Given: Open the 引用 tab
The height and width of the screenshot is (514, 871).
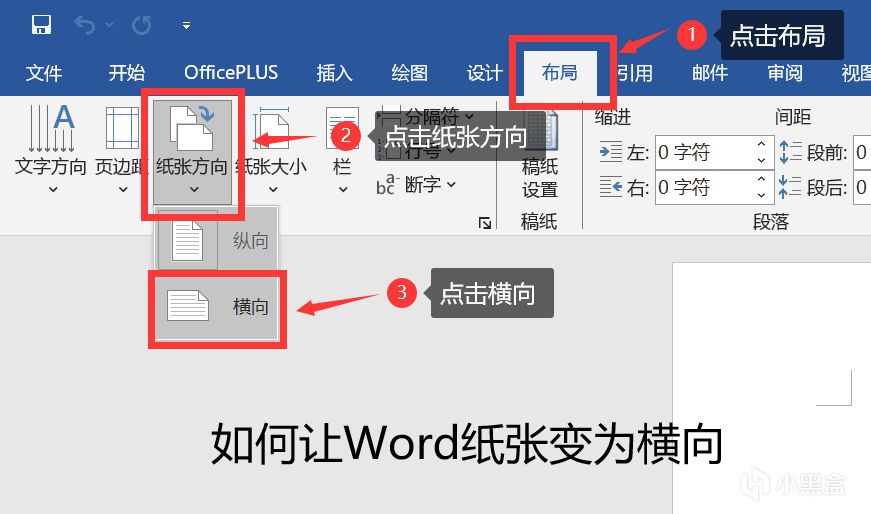Looking at the screenshot, I should click(634, 73).
